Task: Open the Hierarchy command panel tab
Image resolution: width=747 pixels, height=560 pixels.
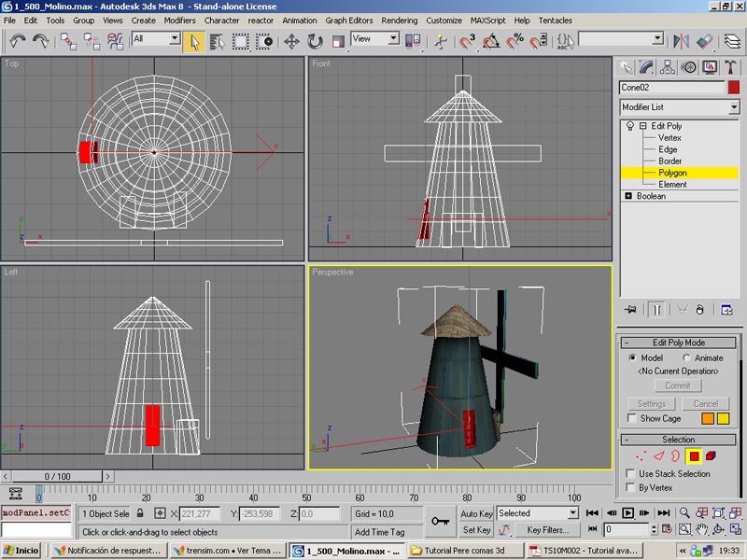Action: point(668,66)
